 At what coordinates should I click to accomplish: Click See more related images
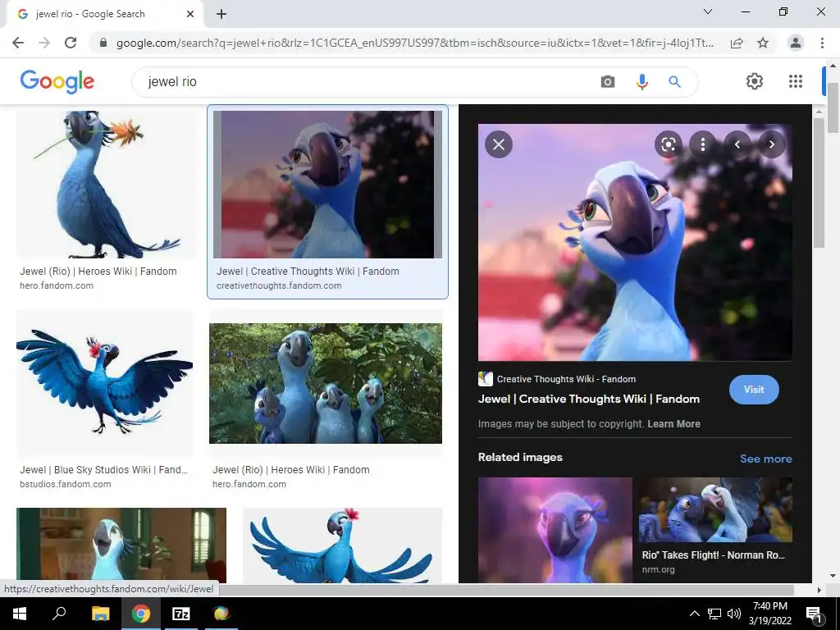click(x=765, y=459)
